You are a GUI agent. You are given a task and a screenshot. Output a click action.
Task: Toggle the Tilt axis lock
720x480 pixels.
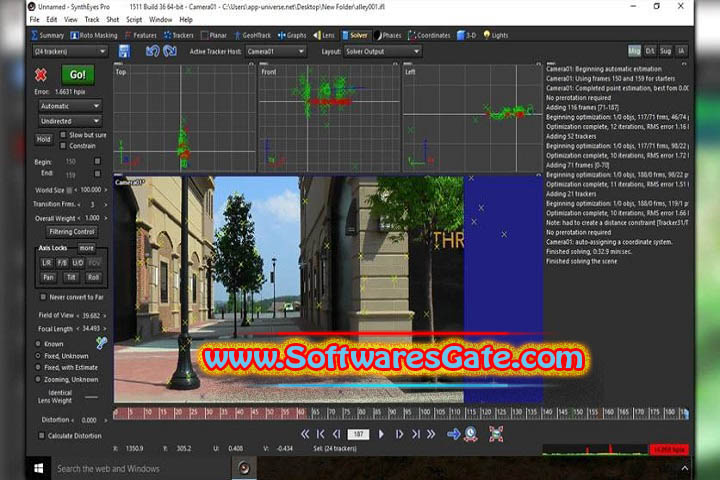tap(71, 277)
